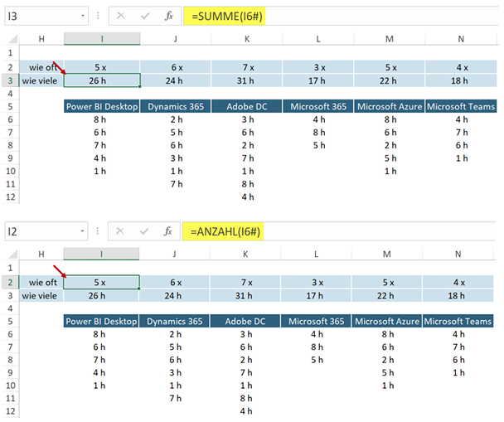Viewport: 504px width, 422px height.
Task: Select cell I6 '8 h' in the SUMME sheet
Action: click(102, 119)
